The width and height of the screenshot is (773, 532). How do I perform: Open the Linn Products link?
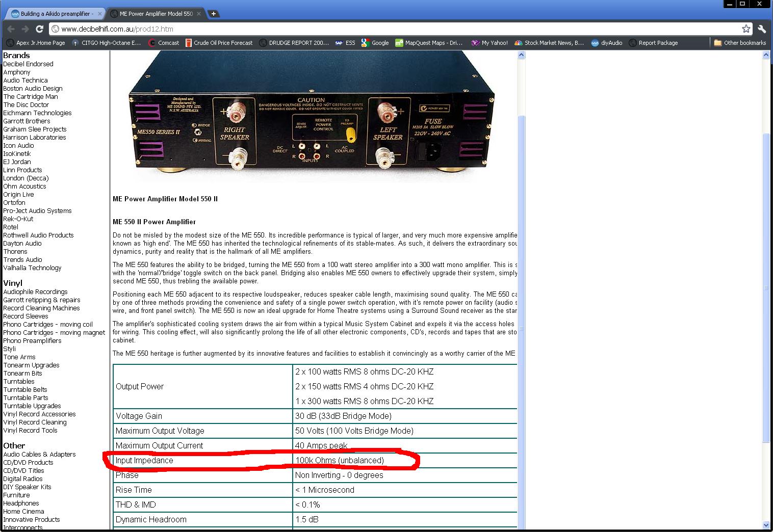pos(22,170)
